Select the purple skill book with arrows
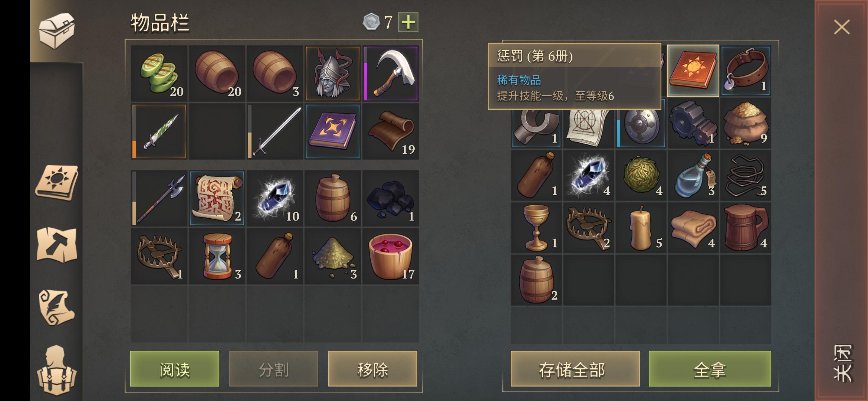 [333, 131]
